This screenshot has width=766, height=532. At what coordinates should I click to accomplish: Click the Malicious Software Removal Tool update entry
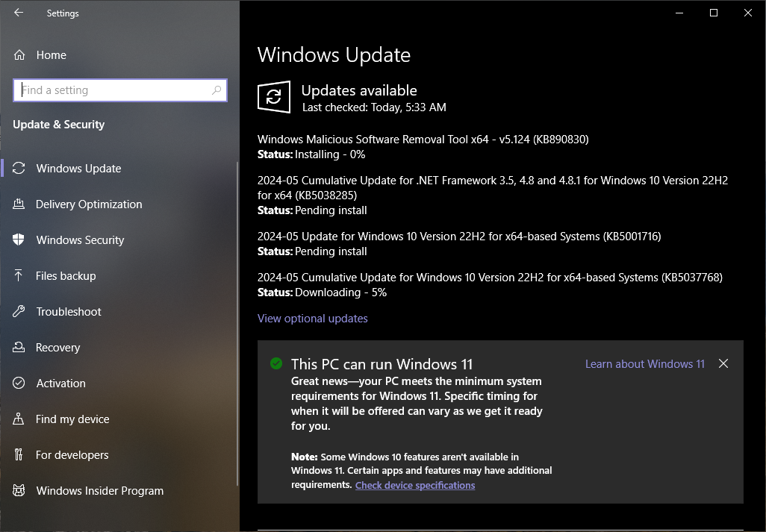pos(423,139)
